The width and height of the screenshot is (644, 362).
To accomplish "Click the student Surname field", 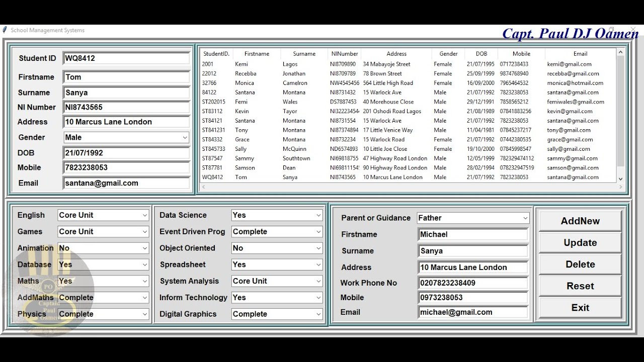I will coord(126,93).
